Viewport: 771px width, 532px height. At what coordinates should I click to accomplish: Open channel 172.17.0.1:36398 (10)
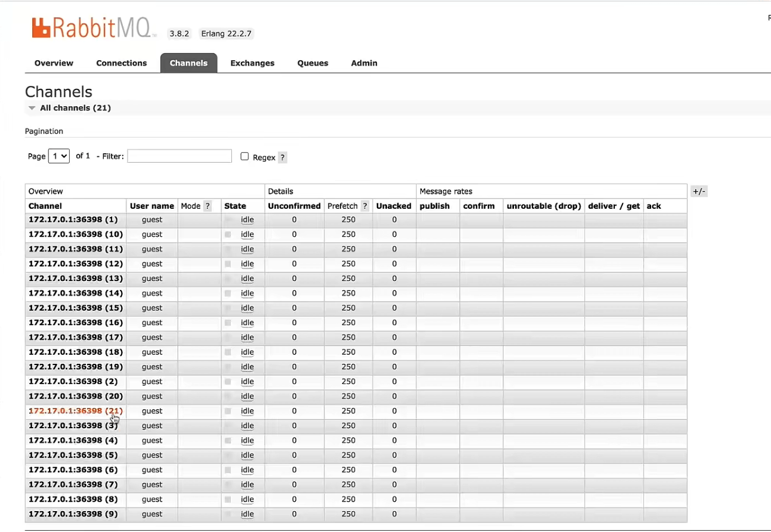pos(76,234)
